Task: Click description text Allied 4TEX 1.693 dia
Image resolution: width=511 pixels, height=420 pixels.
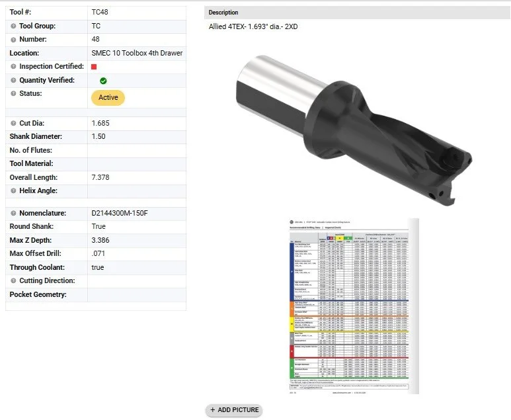Action: [x=253, y=26]
